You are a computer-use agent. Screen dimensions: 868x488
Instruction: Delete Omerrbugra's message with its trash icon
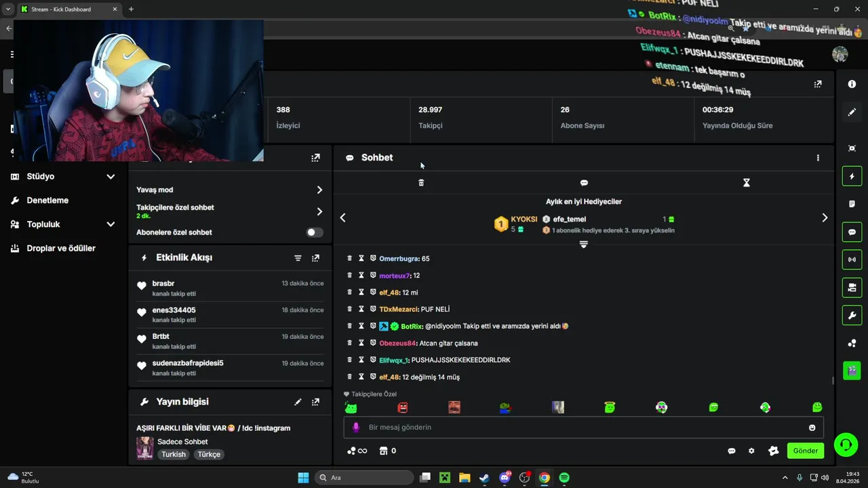point(350,258)
